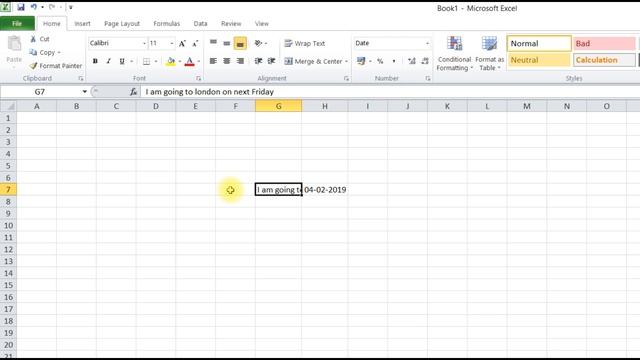Open the Alignment dialog launcher
This screenshot has height=360, width=640.
click(346, 78)
